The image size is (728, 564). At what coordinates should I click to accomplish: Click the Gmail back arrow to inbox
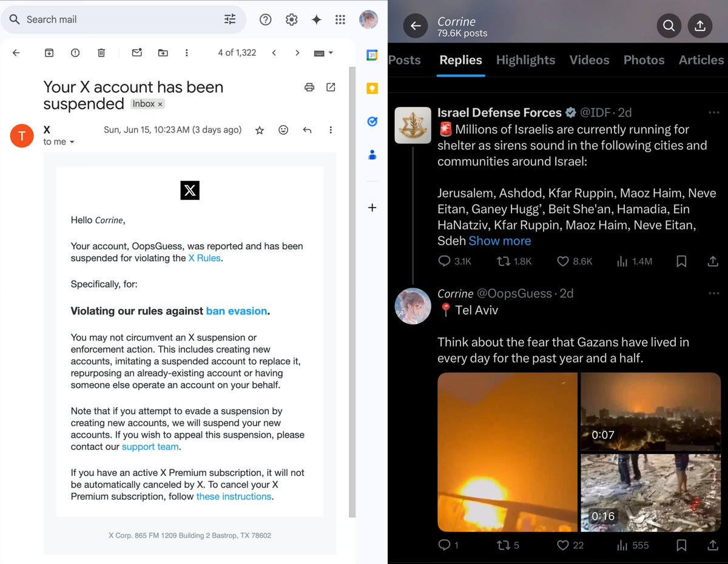click(16, 53)
